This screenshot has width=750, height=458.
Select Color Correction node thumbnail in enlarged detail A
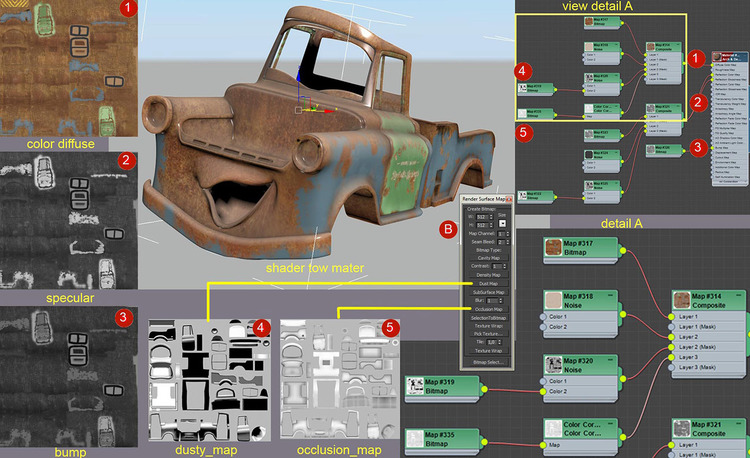coord(553,429)
